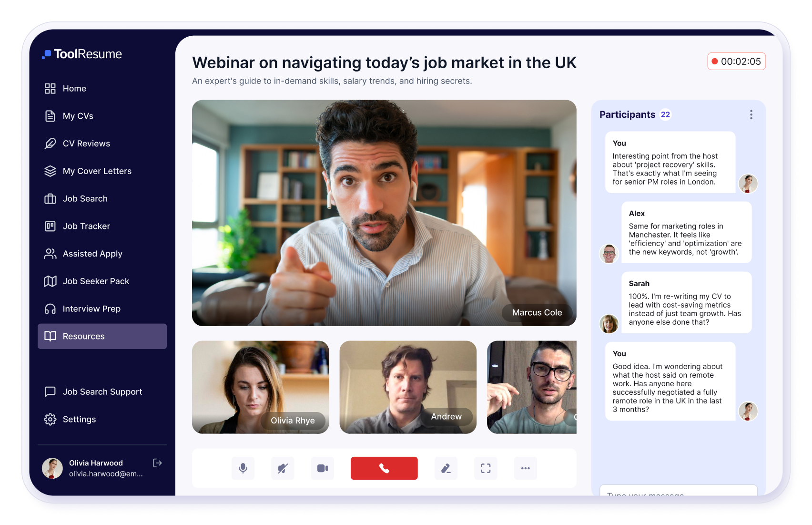Toggle the recording timer indicator
812x525 pixels.
point(736,61)
